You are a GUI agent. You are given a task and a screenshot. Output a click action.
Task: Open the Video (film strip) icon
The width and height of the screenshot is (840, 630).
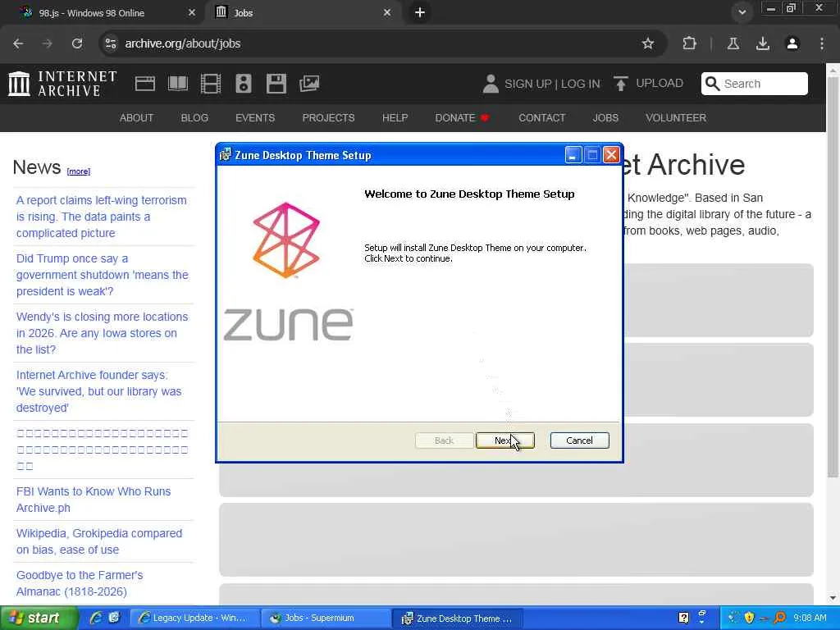coord(211,84)
